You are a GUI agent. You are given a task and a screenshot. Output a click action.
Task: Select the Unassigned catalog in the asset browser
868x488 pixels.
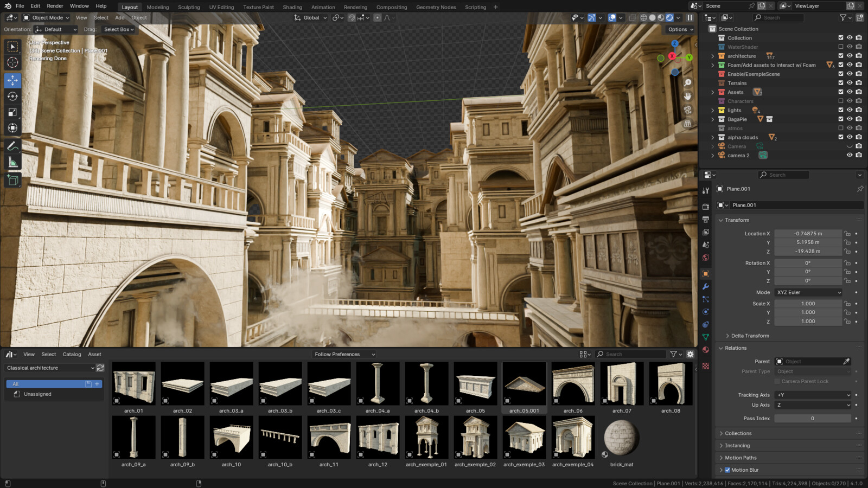37,394
